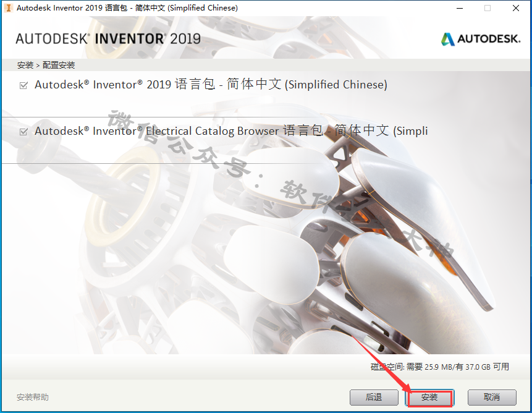Open the 安装帮助 help link

point(33,397)
